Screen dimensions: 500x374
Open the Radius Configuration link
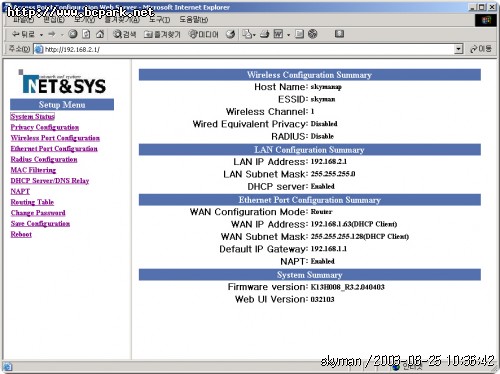click(44, 159)
